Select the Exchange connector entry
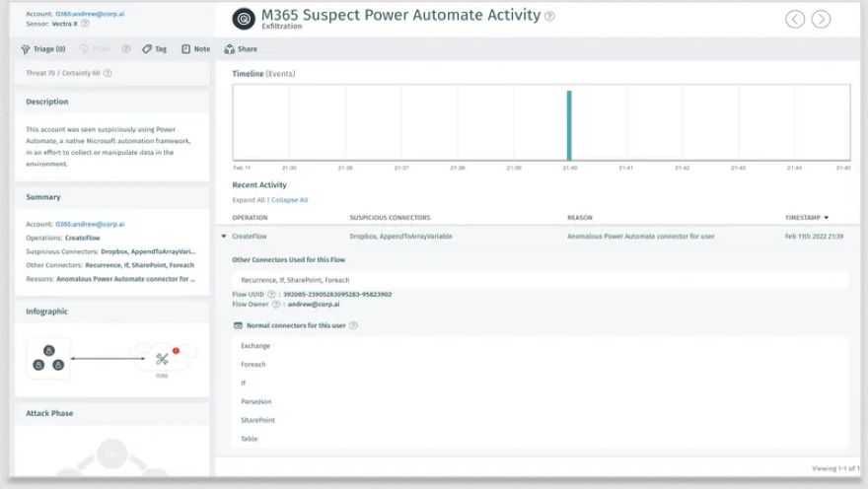The image size is (868, 489). pos(255,346)
